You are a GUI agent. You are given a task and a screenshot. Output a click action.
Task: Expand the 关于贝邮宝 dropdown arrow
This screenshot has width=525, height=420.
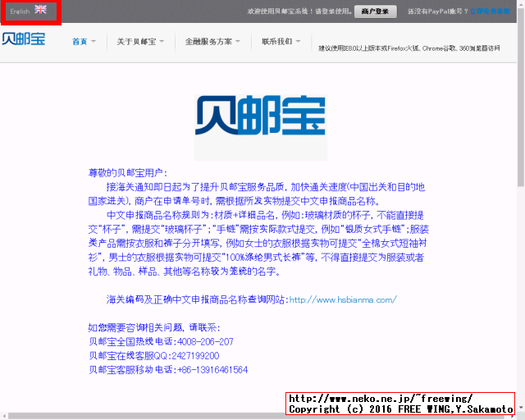click(x=162, y=42)
